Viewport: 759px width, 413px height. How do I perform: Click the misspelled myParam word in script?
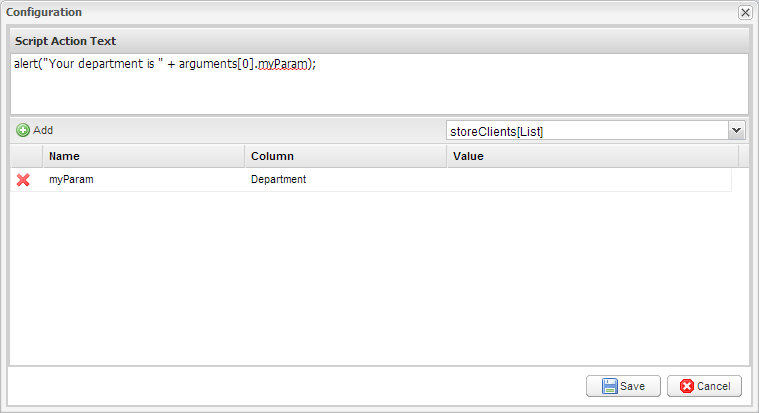[x=283, y=64]
